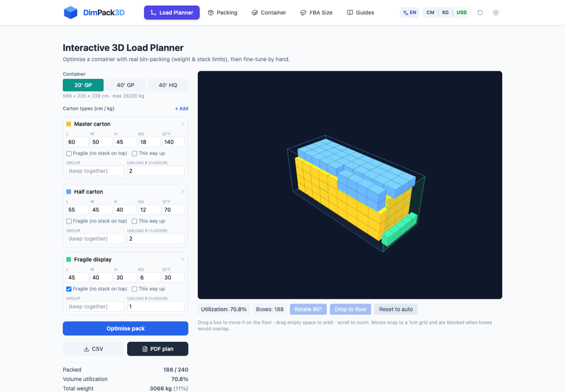Remove the Master carton type
Viewport: 565px width, 392px height.
[x=183, y=124]
